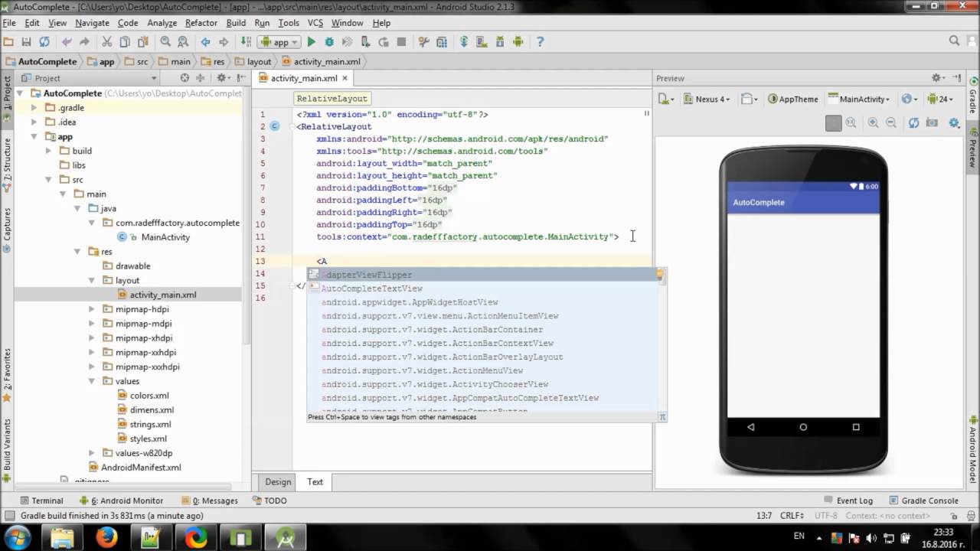This screenshot has height=551, width=980.
Task: Open the Gradle Console
Action: click(x=923, y=500)
